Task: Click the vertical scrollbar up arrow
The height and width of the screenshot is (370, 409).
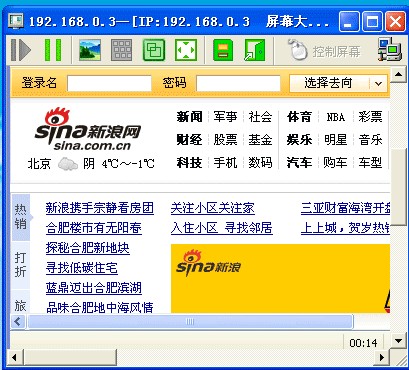Action: 398,74
